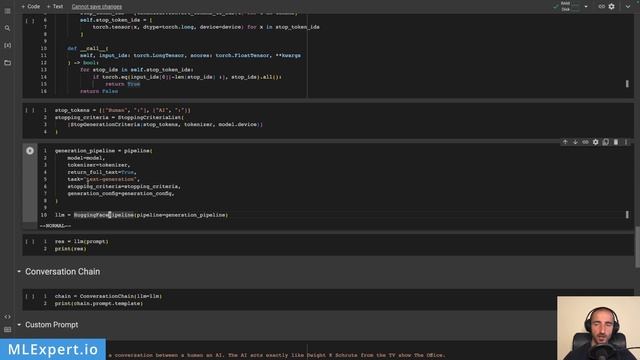Run the stop_tokens cell

[30, 110]
